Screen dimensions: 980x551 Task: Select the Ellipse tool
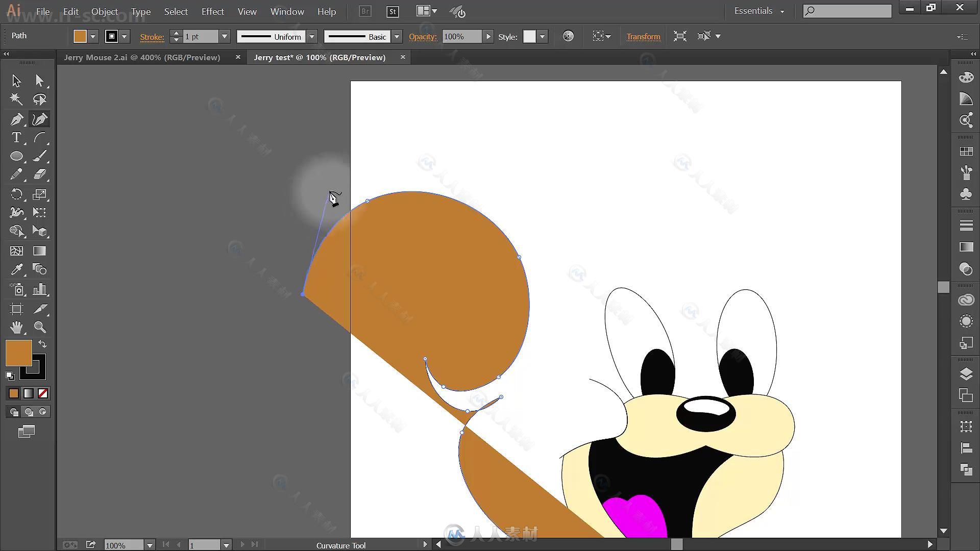coord(16,156)
